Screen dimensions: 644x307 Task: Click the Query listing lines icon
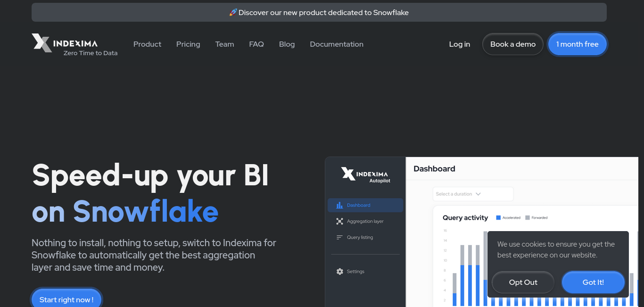[339, 237]
